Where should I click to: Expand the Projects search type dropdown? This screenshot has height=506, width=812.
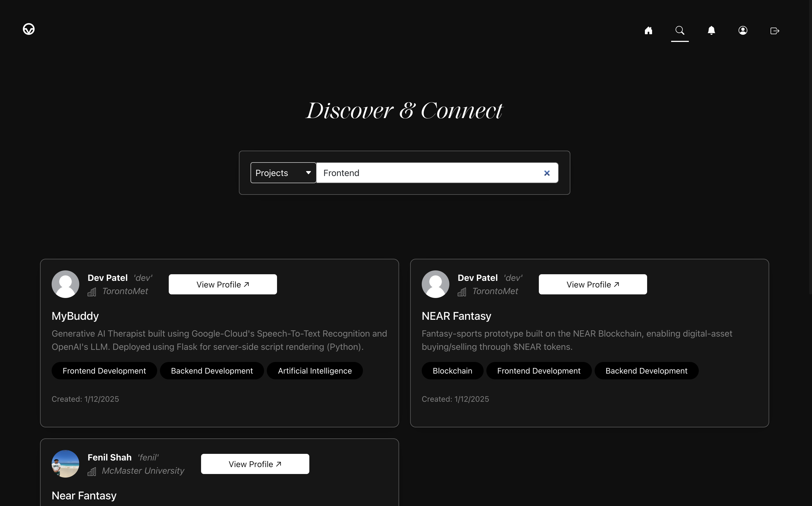pyautogui.click(x=283, y=173)
